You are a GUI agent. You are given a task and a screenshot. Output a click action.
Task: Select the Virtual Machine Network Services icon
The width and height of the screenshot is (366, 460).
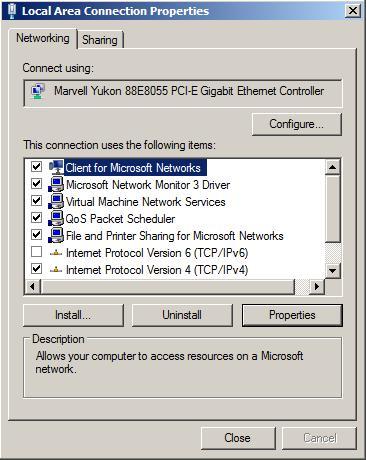click(56, 201)
